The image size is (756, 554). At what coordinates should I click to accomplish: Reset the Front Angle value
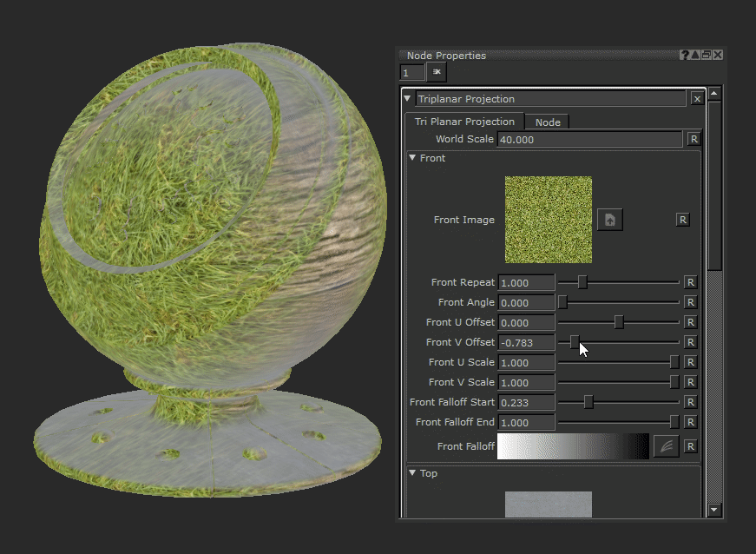pos(690,302)
